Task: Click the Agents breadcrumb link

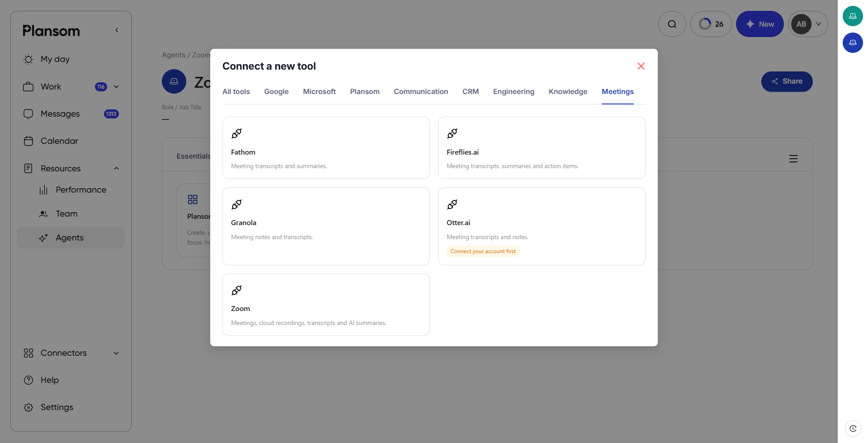Action: point(174,55)
